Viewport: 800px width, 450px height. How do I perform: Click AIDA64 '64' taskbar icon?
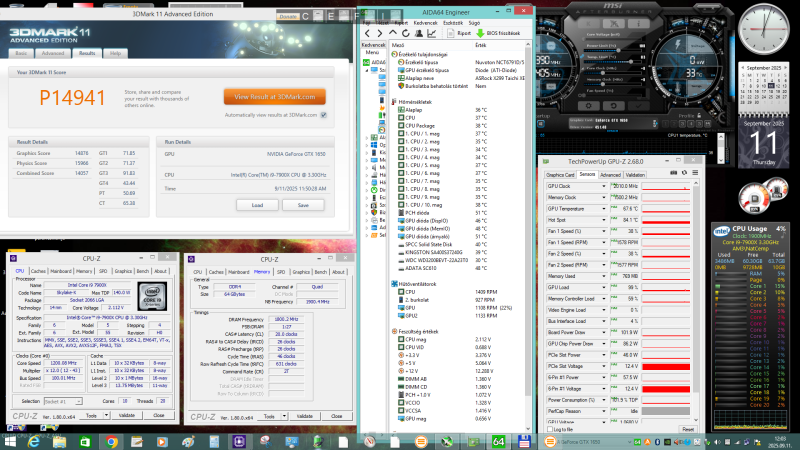click(x=498, y=442)
